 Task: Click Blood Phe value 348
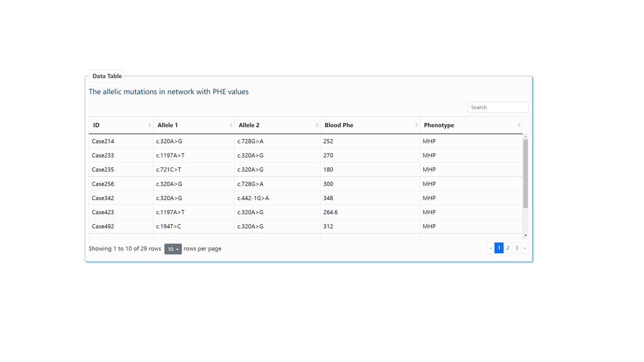click(x=328, y=198)
